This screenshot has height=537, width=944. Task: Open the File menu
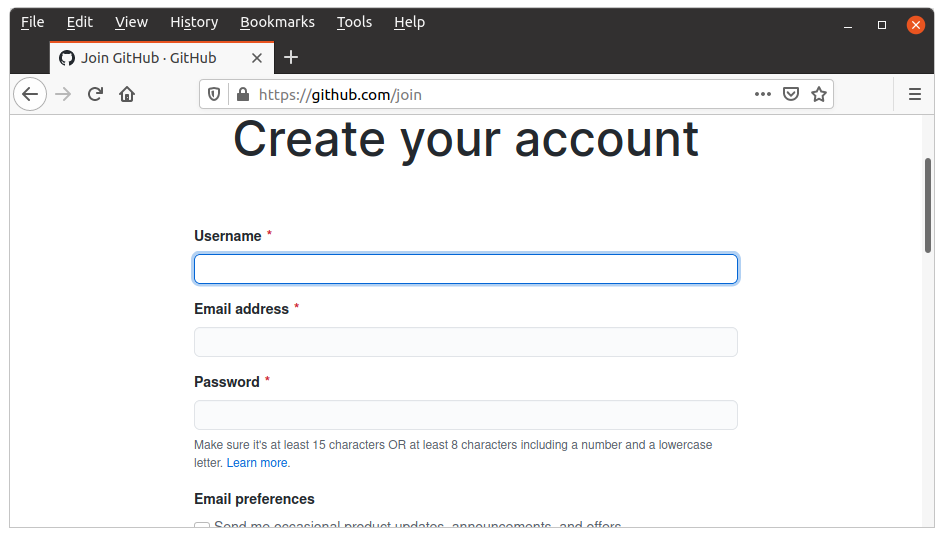click(32, 22)
